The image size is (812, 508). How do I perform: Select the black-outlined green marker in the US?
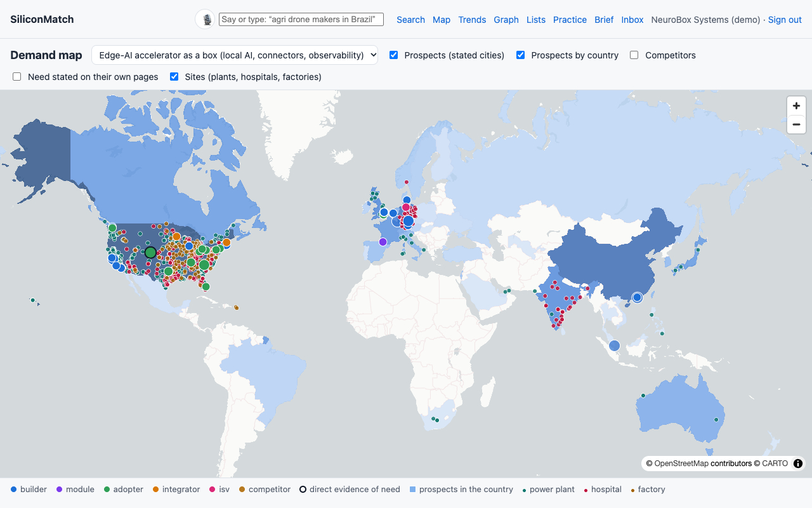point(150,252)
